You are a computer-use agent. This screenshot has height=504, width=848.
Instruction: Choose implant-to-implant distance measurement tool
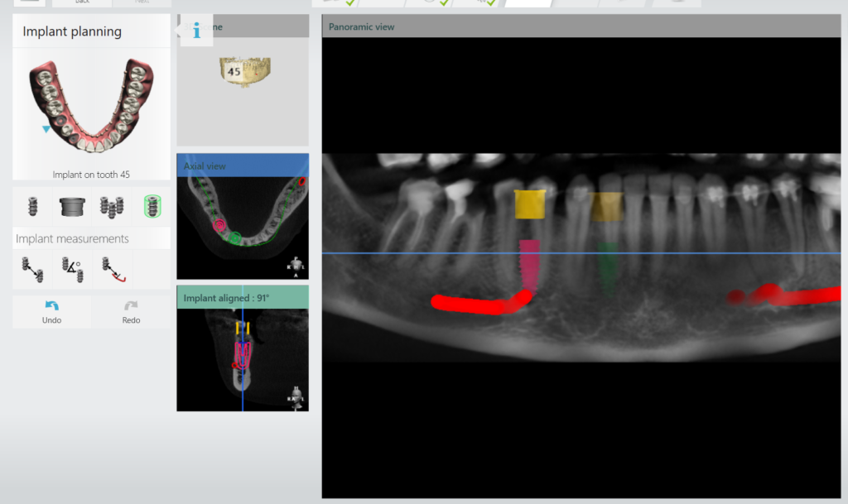tap(33, 269)
